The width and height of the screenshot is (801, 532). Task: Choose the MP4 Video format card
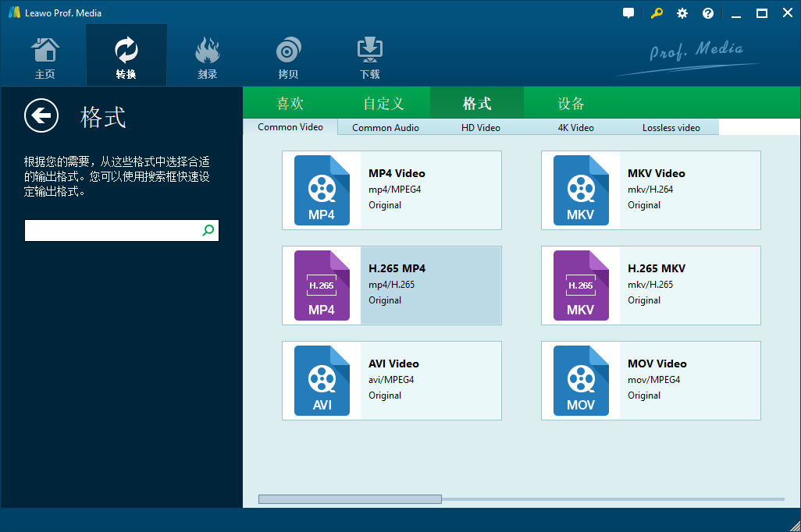392,190
